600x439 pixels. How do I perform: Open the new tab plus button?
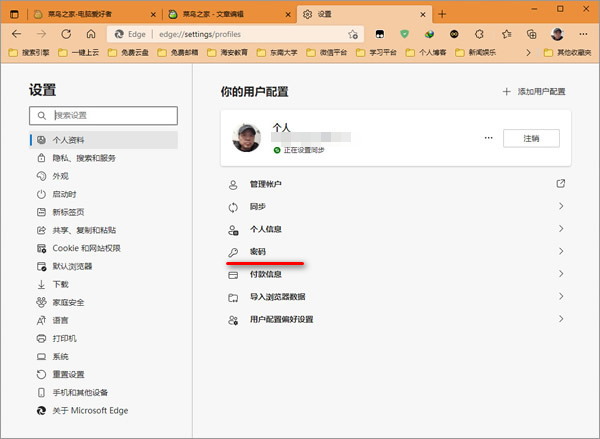point(442,13)
